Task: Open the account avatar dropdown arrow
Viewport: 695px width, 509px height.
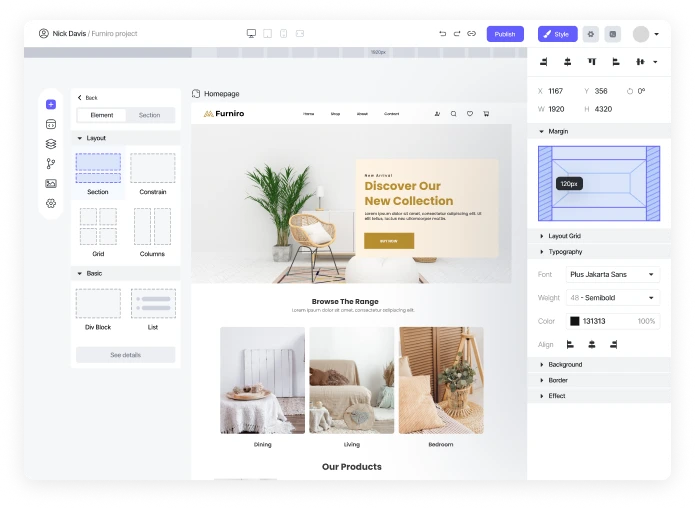Action: [x=656, y=34]
